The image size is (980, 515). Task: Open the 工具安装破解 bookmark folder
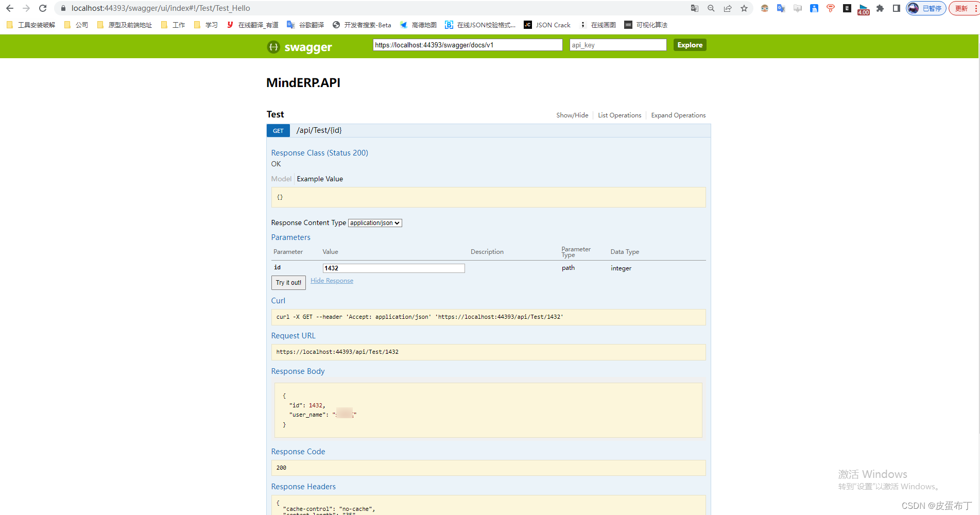click(31, 25)
